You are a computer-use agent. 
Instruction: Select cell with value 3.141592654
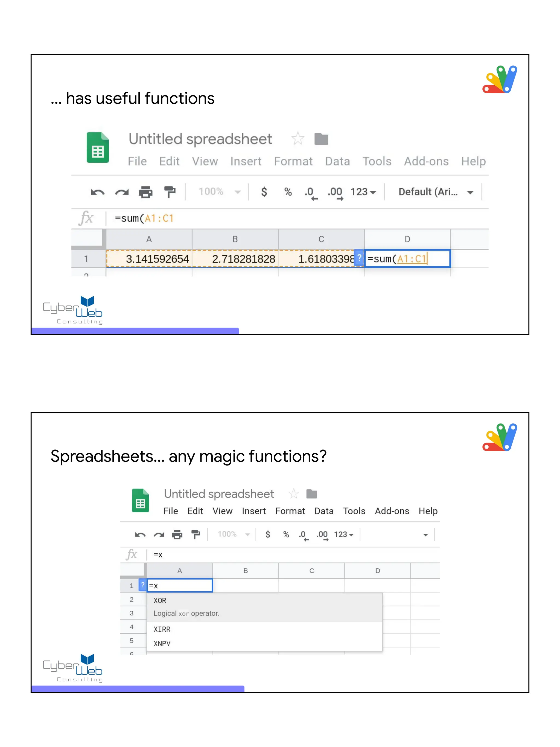pos(149,258)
